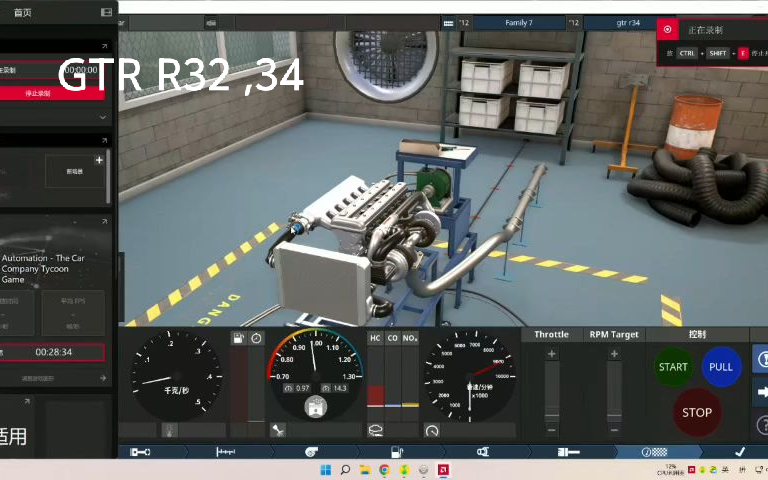Click the temperature icon under flow gauge
This screenshot has height=480, width=768.
pyautogui.click(x=169, y=431)
